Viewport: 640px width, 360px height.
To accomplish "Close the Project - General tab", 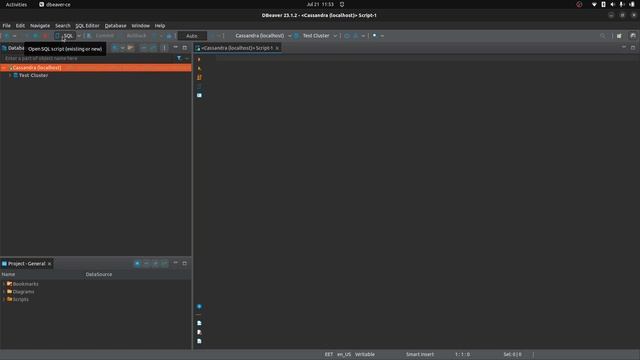I will pos(49,264).
